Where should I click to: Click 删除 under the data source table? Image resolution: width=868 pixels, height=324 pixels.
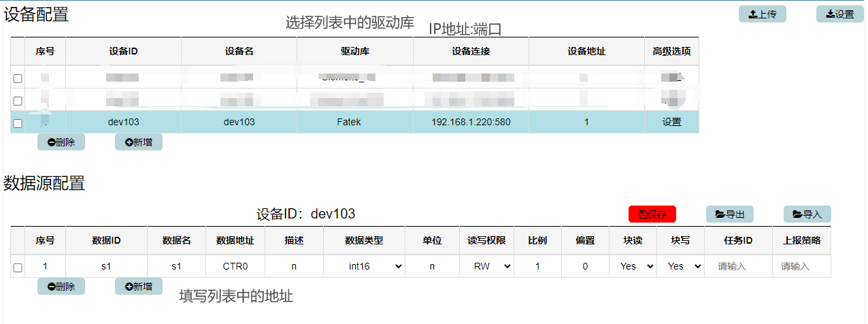61,287
